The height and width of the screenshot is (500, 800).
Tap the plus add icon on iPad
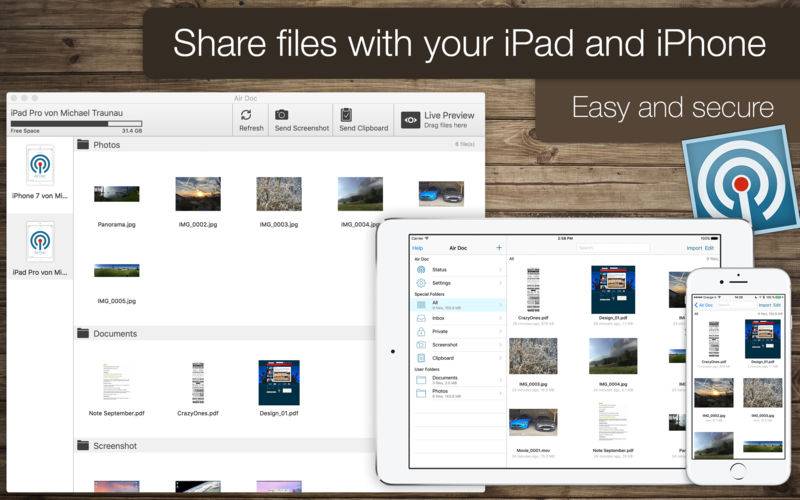click(499, 247)
